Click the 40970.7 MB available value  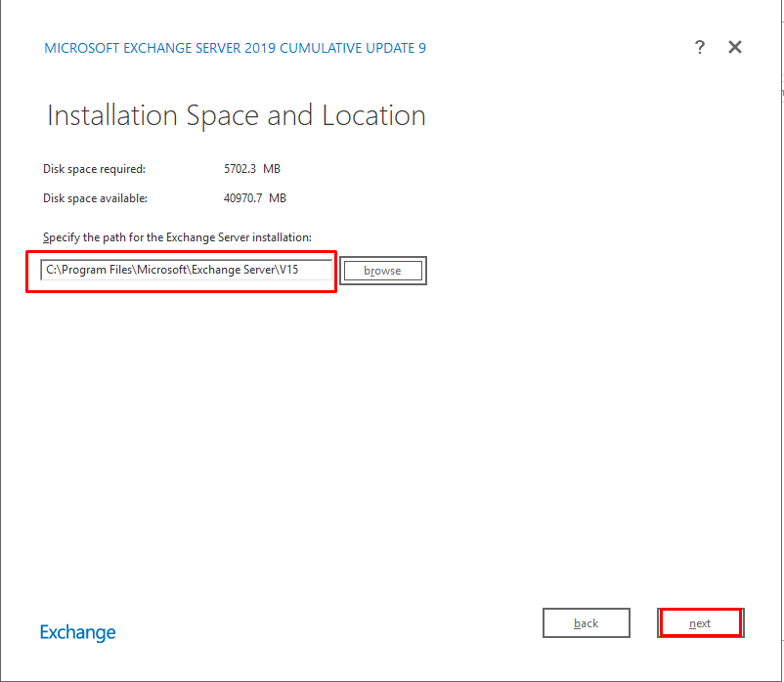tap(255, 198)
